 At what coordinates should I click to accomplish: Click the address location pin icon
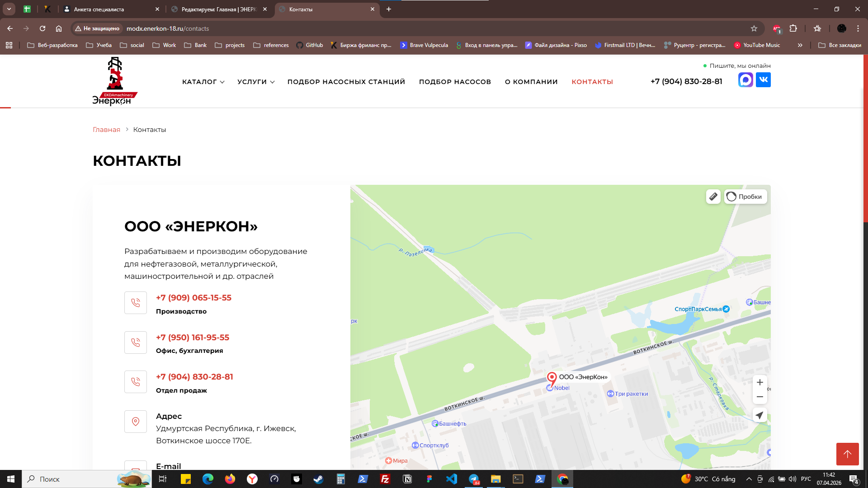[136, 422]
